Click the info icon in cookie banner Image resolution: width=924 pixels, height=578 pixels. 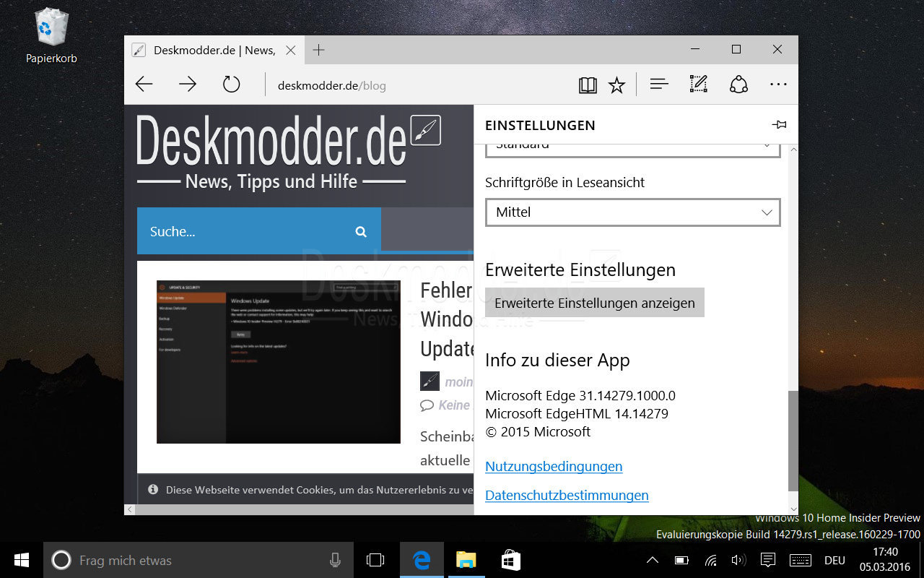(x=153, y=489)
